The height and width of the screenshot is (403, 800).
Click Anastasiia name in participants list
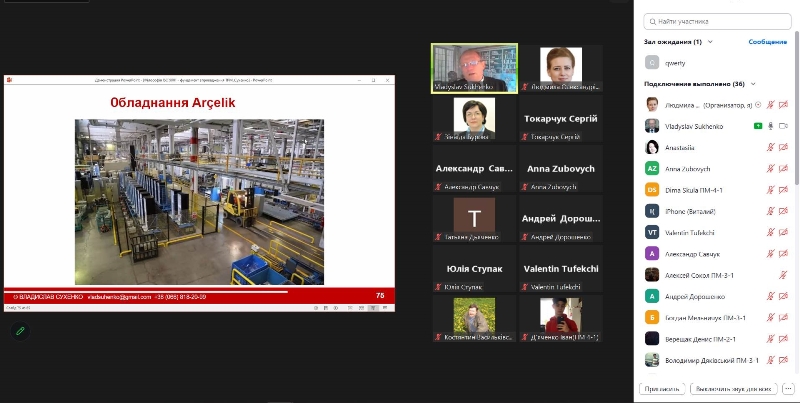(680, 147)
